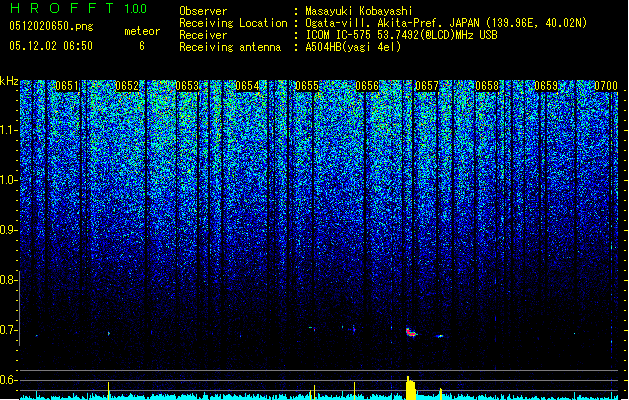The width and height of the screenshot is (629, 400).
Task: Click the meteor count label
Action: point(142,31)
